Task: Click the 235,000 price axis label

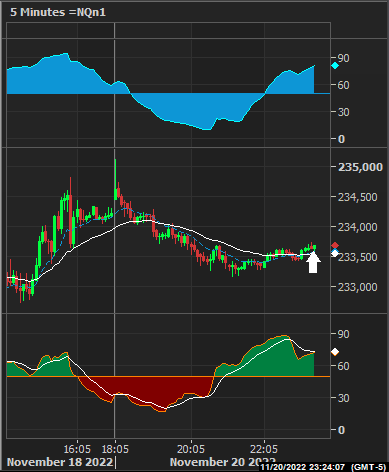Action: pos(360,167)
